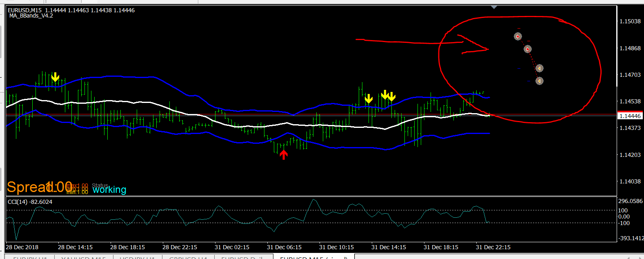
Task: Click the lowest orange trade-close triangle marker
Action: 539,81
